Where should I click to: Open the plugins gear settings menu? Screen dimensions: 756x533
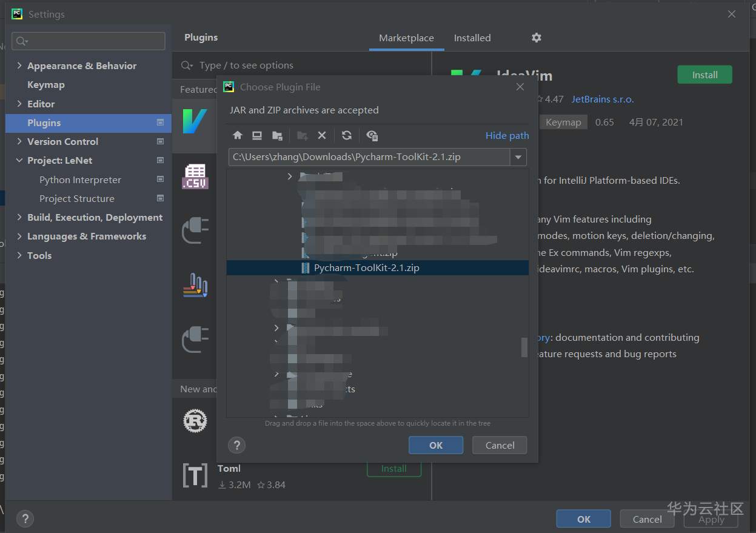[x=537, y=38]
